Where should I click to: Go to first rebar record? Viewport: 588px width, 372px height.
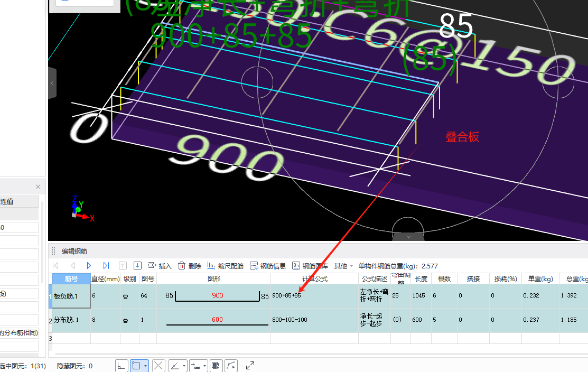coord(56,266)
